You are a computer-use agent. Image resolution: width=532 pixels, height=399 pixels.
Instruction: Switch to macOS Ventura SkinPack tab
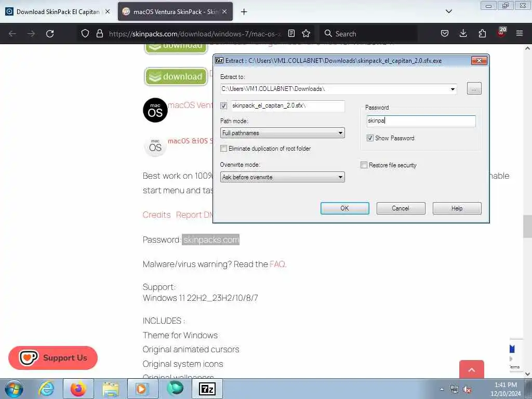tap(175, 12)
